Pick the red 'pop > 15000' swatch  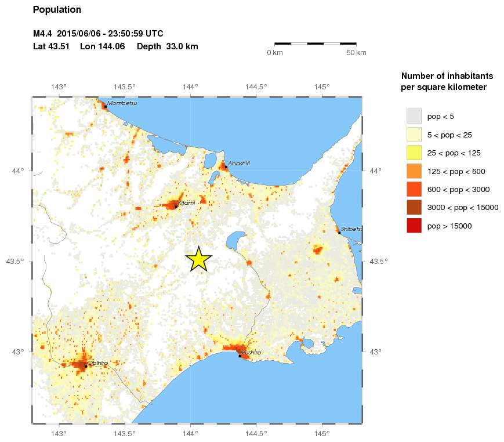414,226
